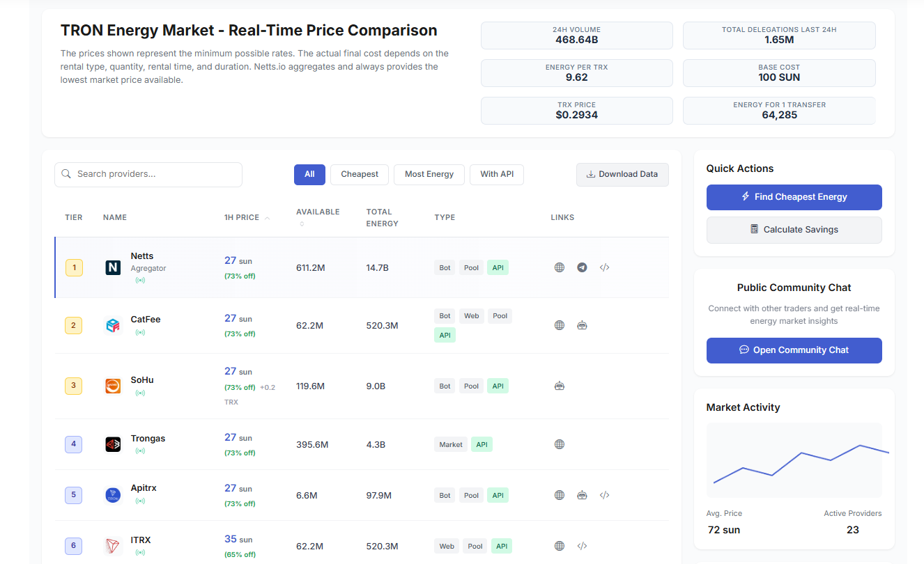
Task: Open the Calculate Savings tool
Action: point(794,230)
